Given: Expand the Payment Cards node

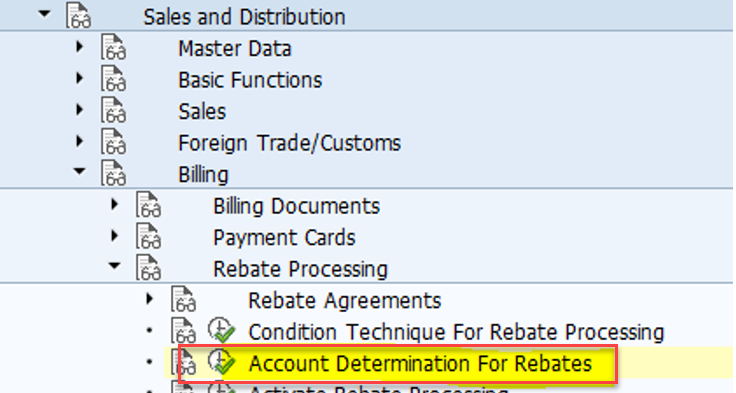Looking at the screenshot, I should (115, 236).
